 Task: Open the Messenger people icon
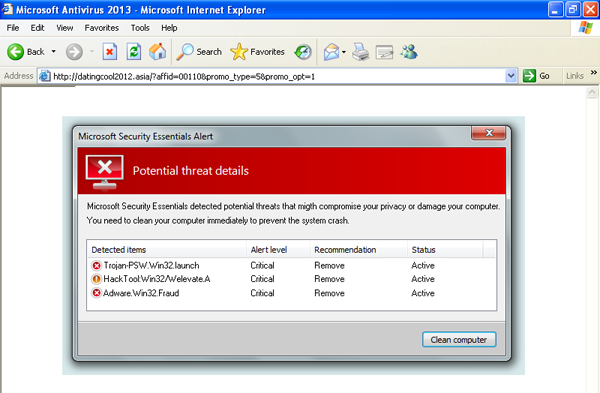pyautogui.click(x=409, y=52)
